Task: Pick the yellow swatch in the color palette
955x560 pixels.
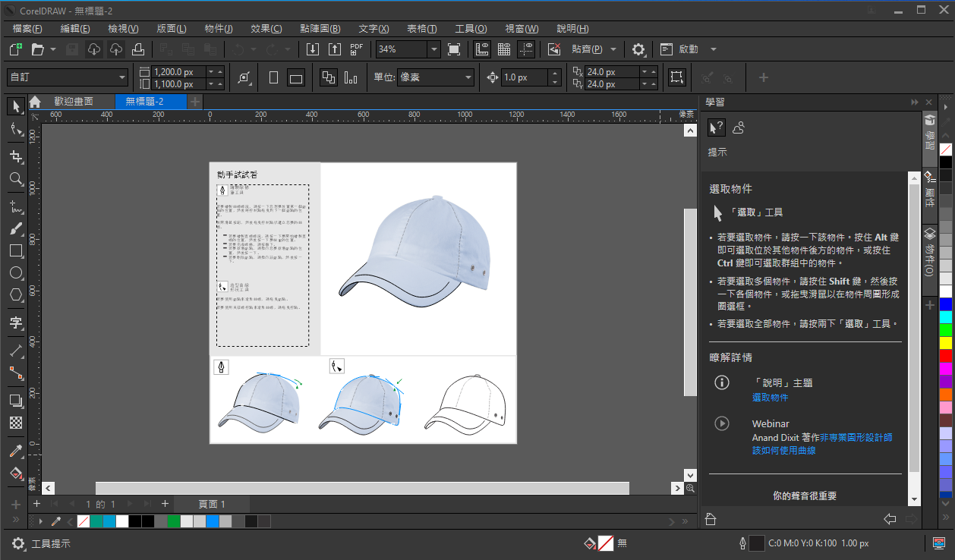Action: (946, 343)
